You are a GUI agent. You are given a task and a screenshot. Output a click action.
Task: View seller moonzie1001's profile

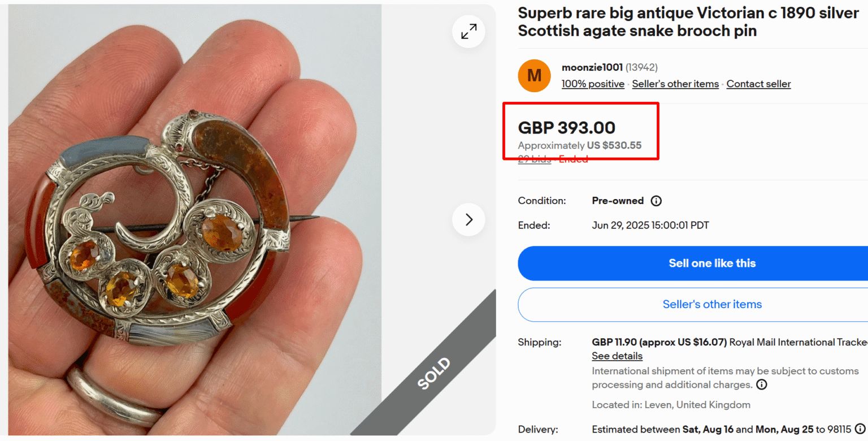point(592,67)
